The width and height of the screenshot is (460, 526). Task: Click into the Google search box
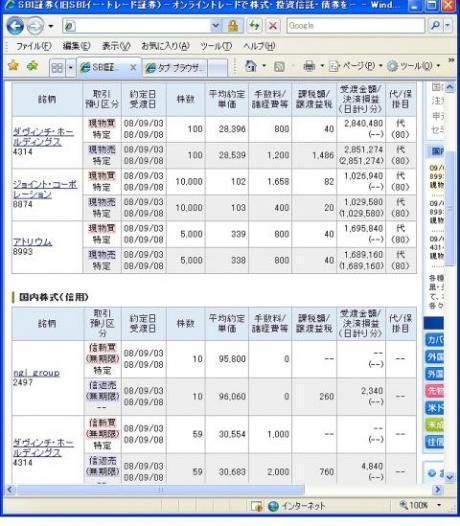pyautogui.click(x=356, y=26)
